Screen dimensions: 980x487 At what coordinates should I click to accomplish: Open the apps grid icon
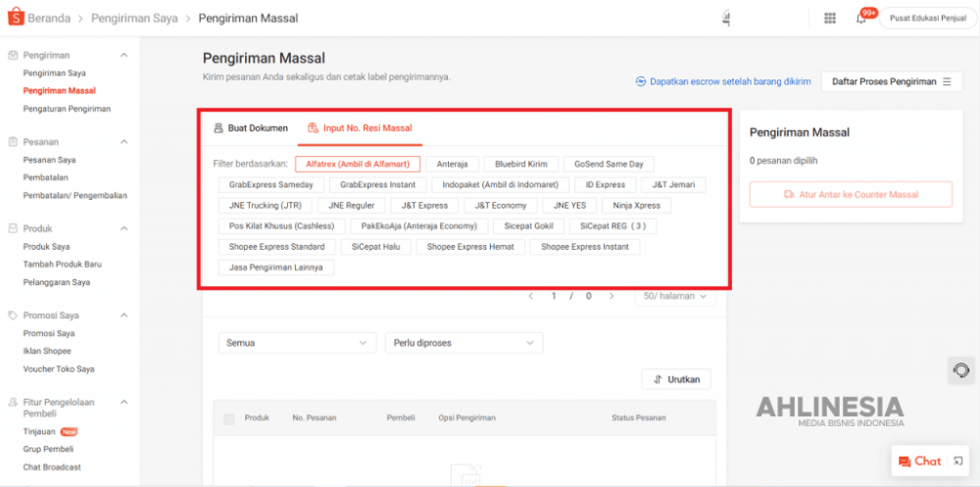click(830, 19)
